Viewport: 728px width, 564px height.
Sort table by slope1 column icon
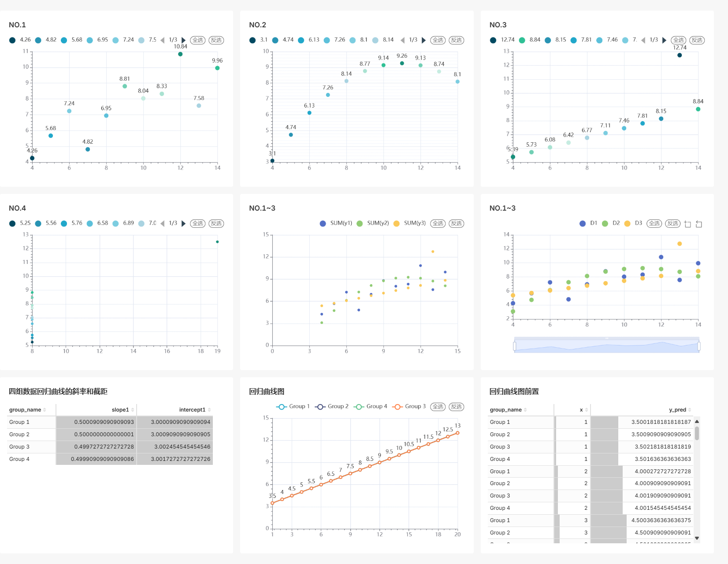pos(133,410)
